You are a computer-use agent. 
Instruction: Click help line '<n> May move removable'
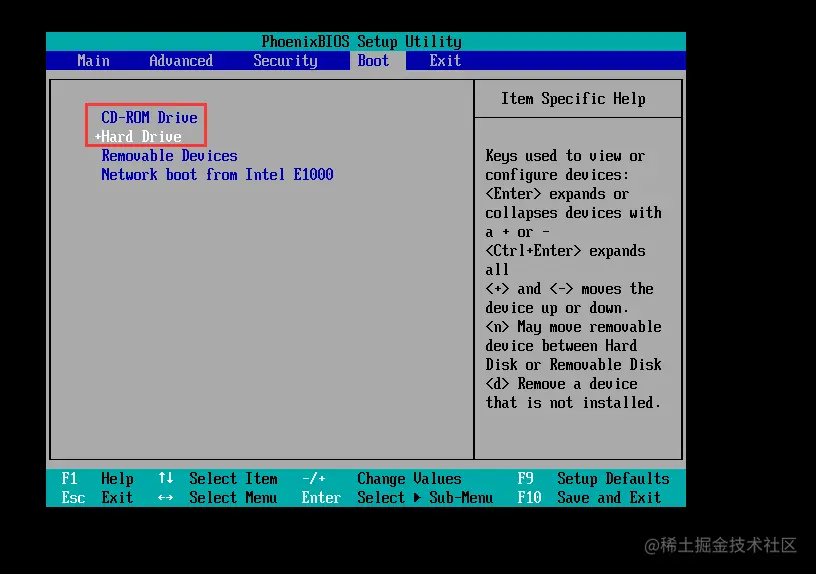point(573,327)
